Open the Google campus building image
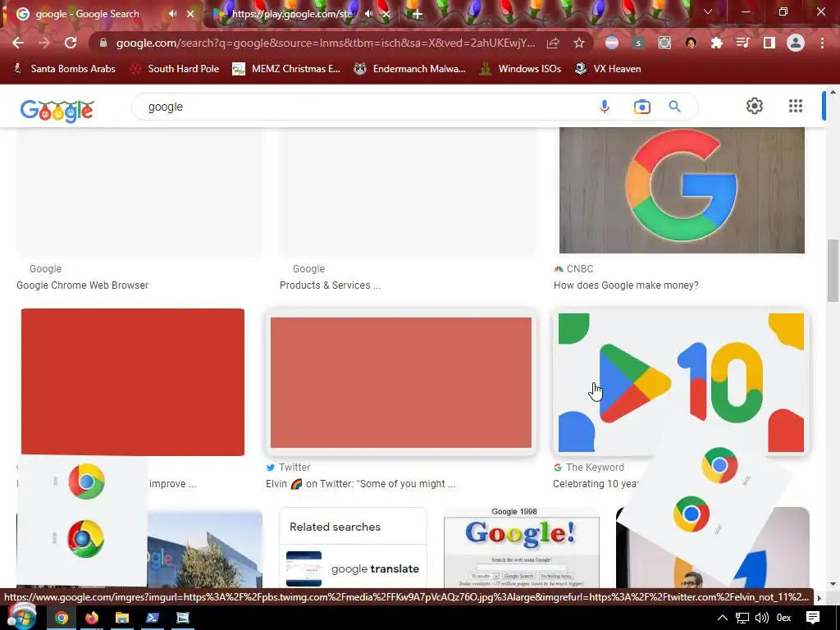The image size is (840, 630). (x=204, y=550)
